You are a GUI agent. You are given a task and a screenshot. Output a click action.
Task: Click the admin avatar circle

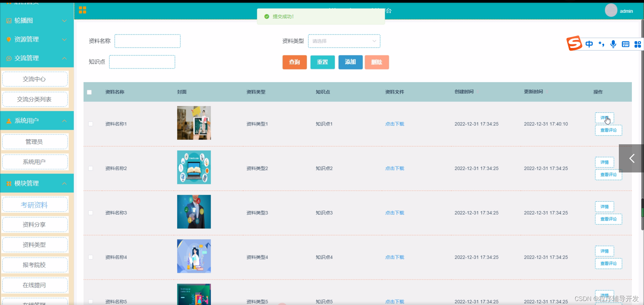[x=611, y=10]
